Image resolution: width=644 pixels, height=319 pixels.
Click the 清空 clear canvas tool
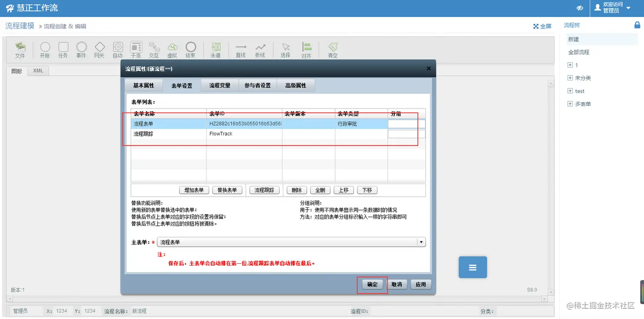pos(333,50)
